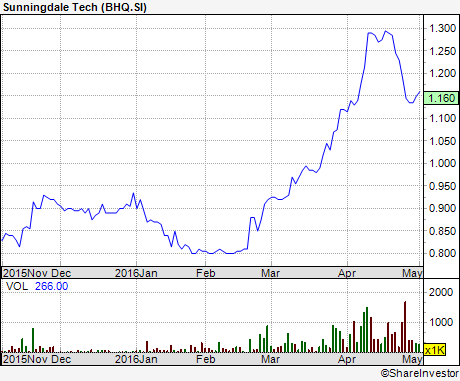460x381 pixels.
Task: Select 2016Jan on the volume chart date axis
Action: coord(136,359)
